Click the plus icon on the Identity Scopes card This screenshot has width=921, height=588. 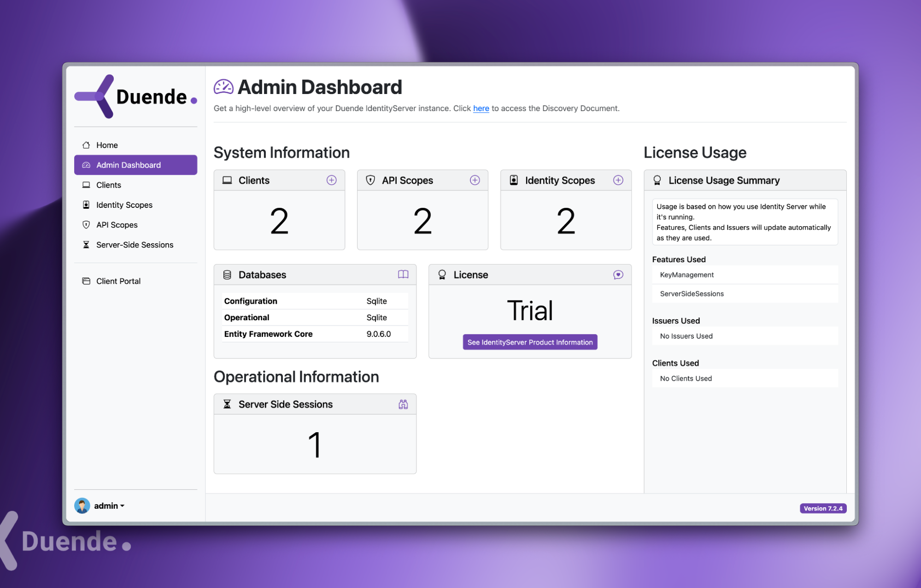(x=618, y=180)
